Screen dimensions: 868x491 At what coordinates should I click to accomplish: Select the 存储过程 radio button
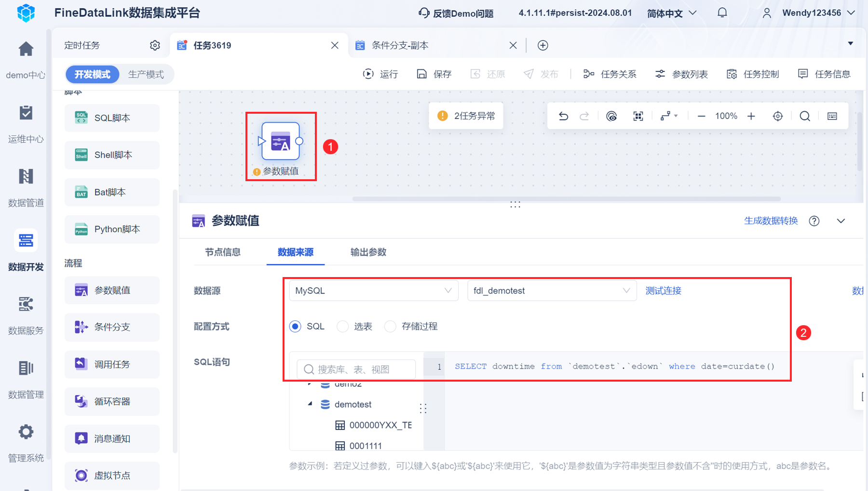(x=390, y=327)
